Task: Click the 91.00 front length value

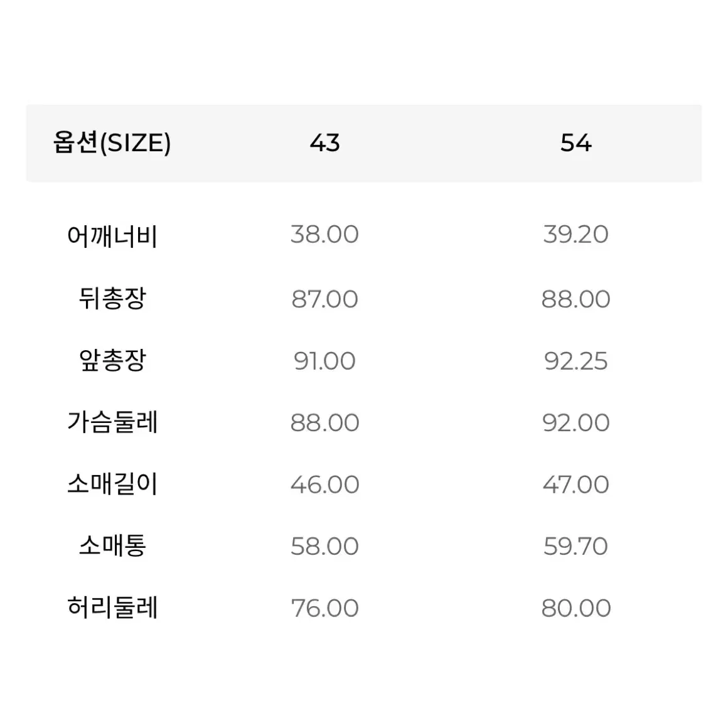Action: (324, 361)
